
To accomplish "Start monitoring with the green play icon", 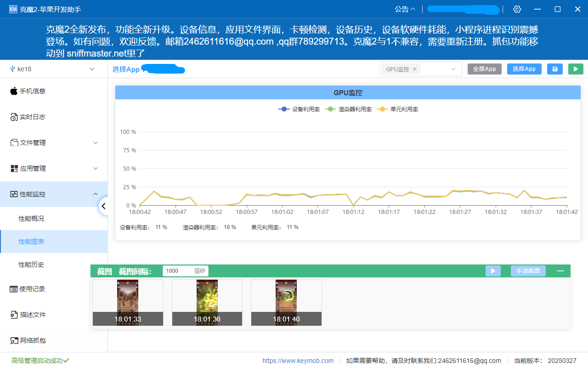I will click(x=576, y=69).
